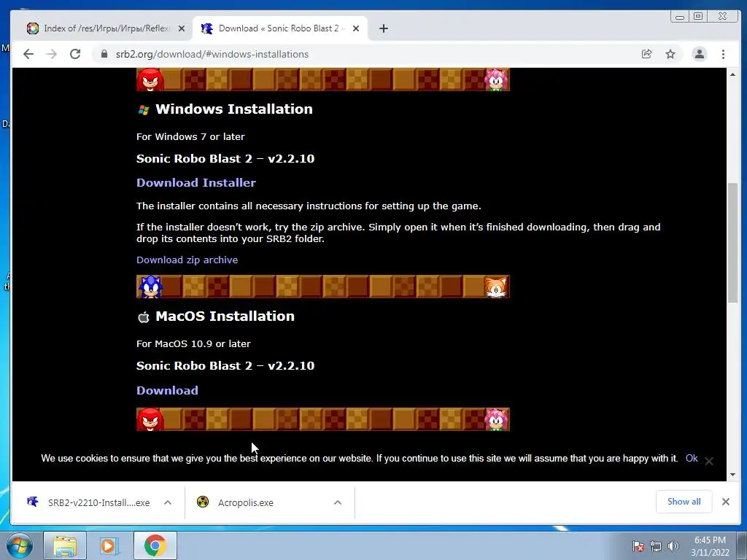Image resolution: width=747 pixels, height=560 pixels.
Task: Click the 'For Windows 7 or later' text
Action: click(x=190, y=136)
